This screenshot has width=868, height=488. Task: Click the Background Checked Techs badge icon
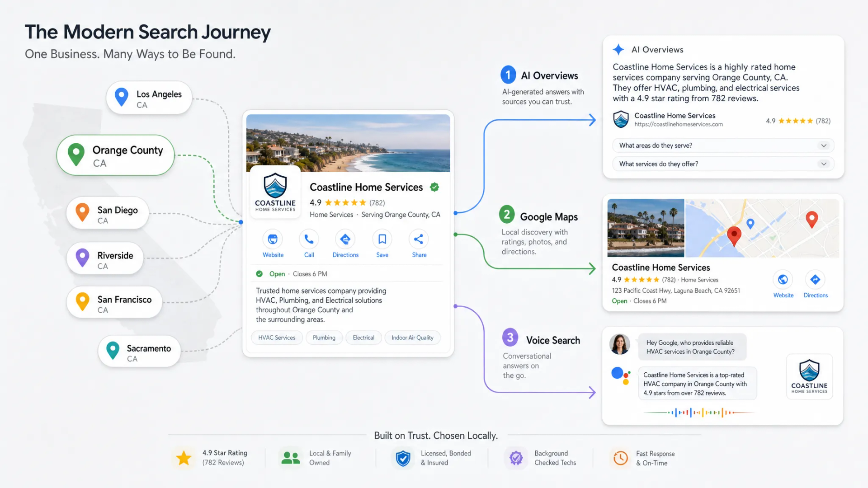(516, 458)
